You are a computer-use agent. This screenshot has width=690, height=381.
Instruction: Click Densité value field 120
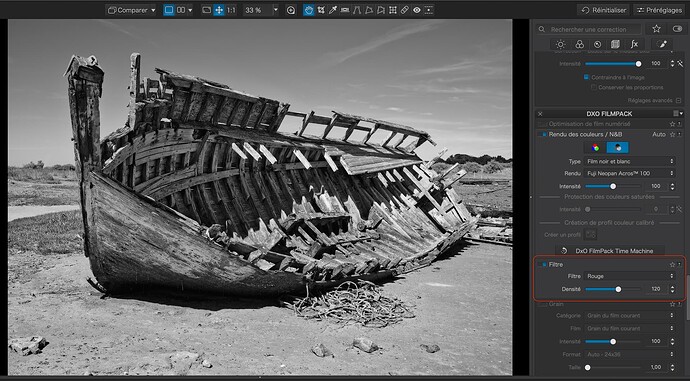[x=656, y=289]
